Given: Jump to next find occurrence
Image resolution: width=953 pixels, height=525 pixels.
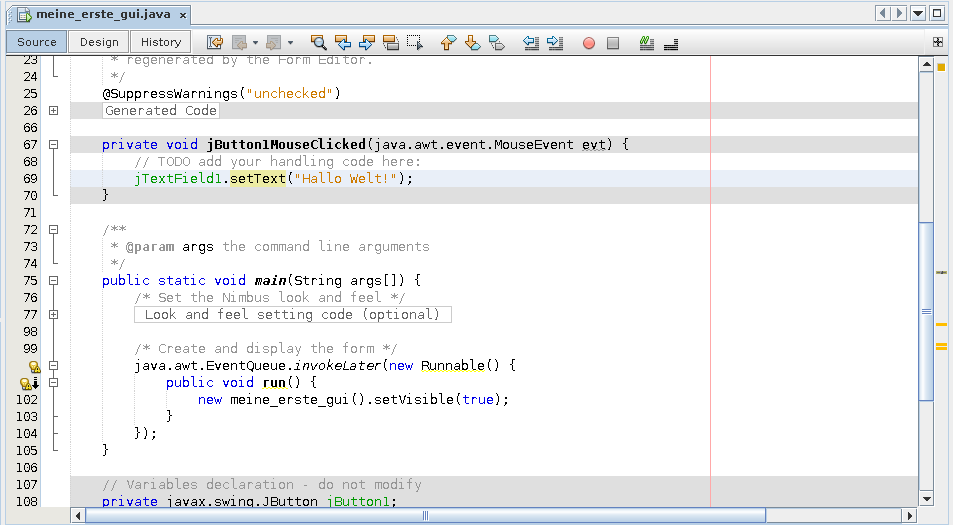Looking at the screenshot, I should point(367,42).
